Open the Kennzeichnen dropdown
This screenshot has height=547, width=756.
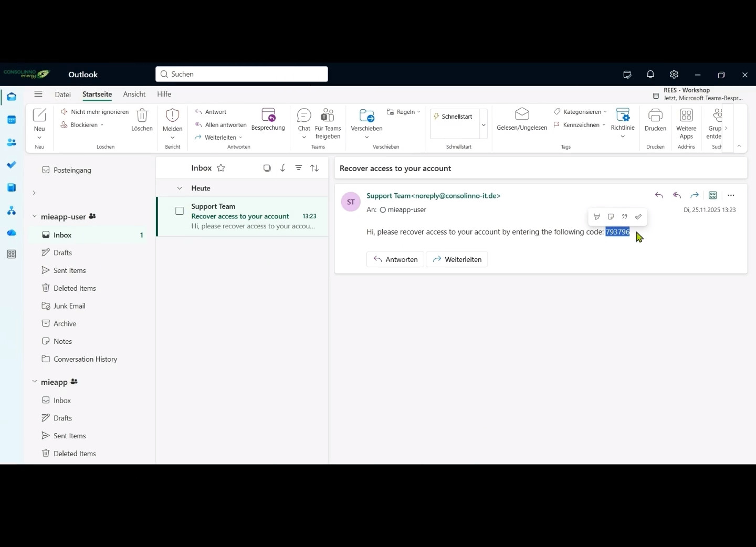[604, 125]
